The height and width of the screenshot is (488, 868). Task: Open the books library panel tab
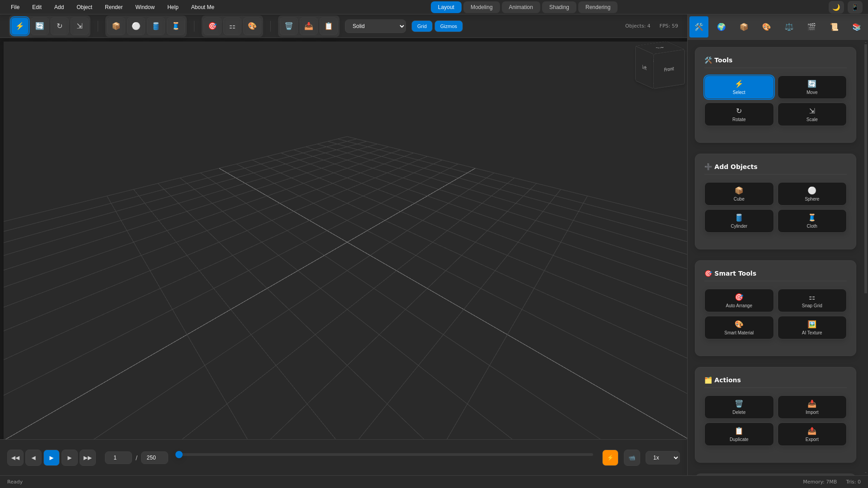(x=857, y=27)
